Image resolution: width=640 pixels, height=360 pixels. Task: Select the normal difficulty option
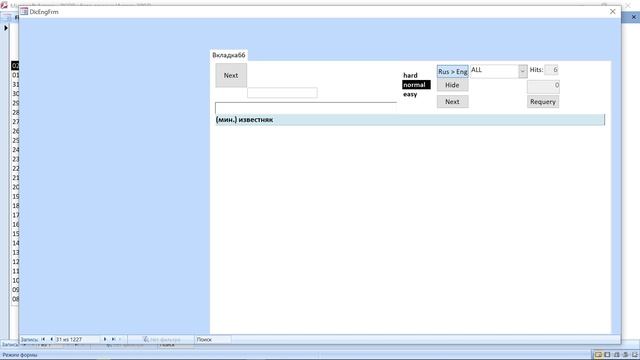coord(416,85)
